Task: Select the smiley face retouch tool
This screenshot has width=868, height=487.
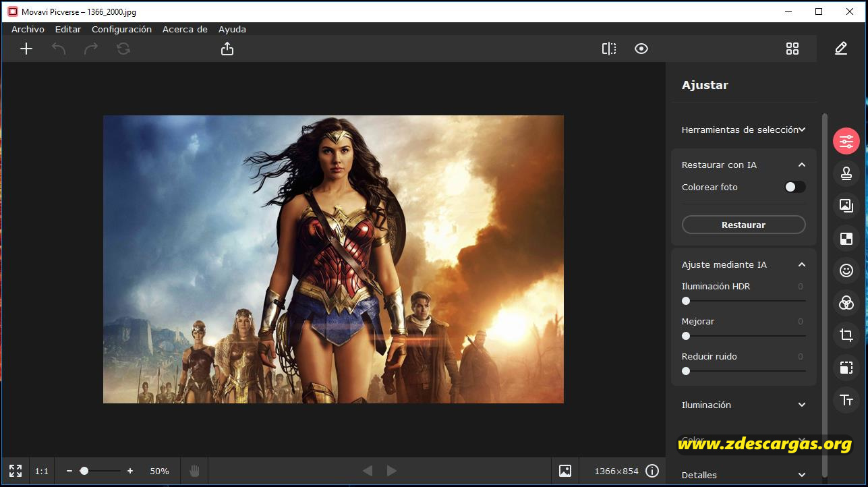Action: [x=846, y=270]
